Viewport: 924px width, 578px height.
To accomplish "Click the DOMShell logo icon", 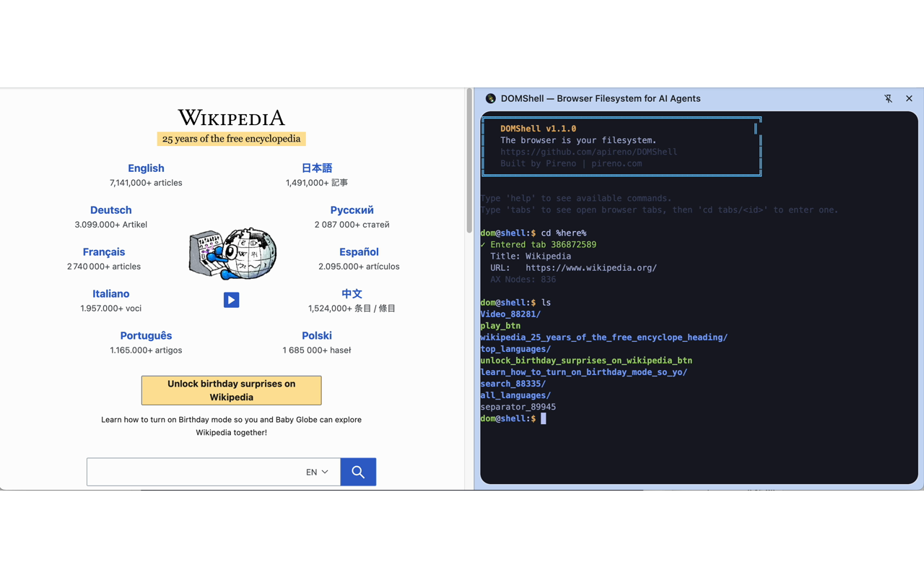I will tap(491, 99).
